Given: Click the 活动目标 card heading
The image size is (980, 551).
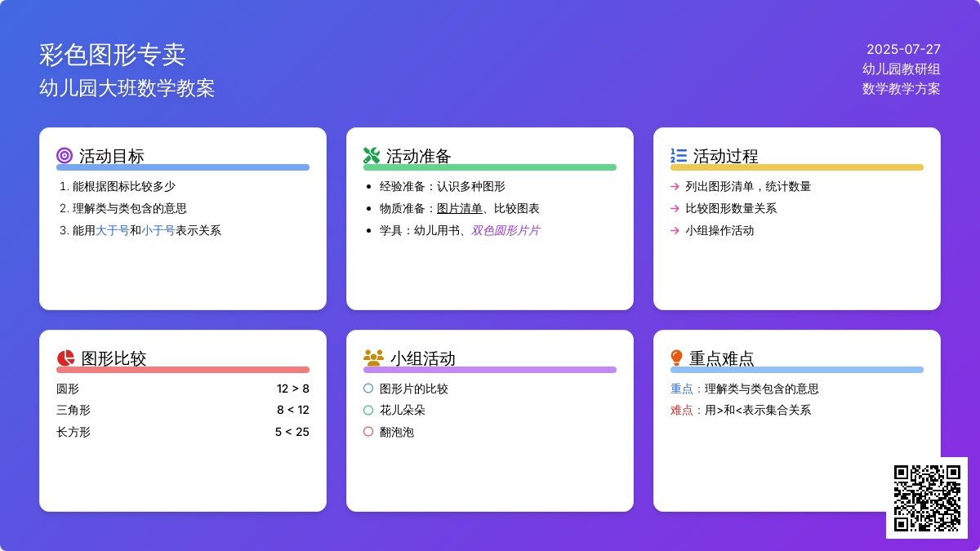Looking at the screenshot, I should pos(112,155).
